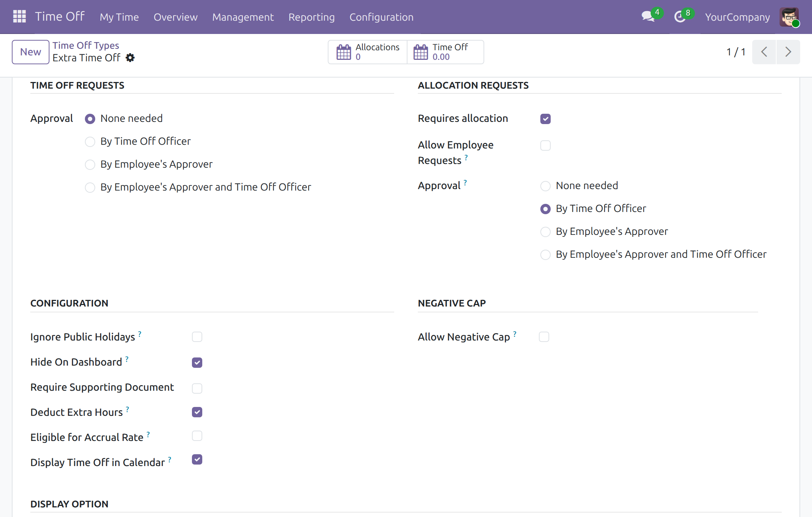Open the Time Off Types breadcrumb link
The width and height of the screenshot is (812, 517).
point(86,45)
